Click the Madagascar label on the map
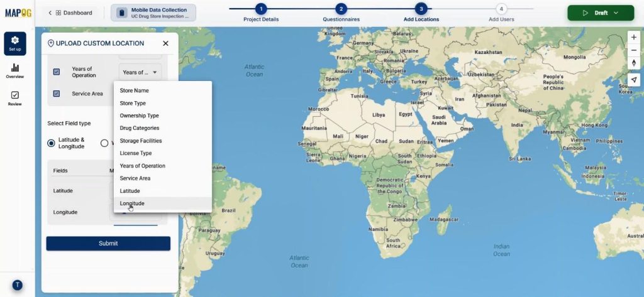 [x=444, y=220]
